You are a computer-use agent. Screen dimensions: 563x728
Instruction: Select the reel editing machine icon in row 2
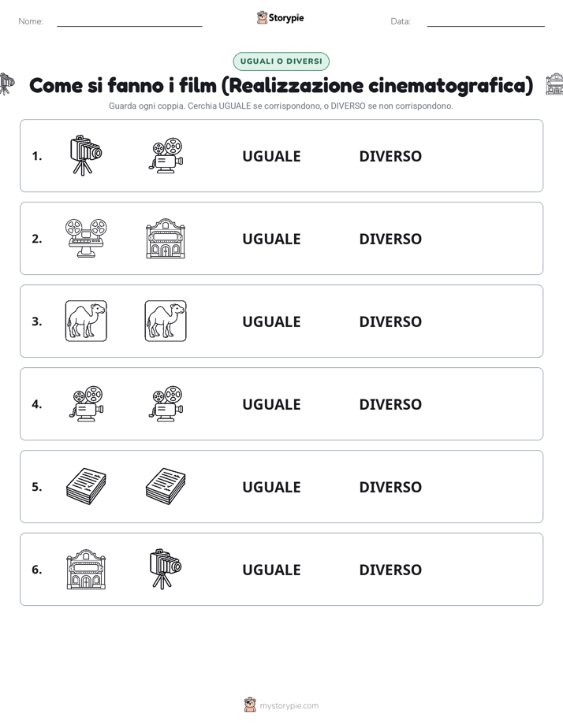[86, 238]
